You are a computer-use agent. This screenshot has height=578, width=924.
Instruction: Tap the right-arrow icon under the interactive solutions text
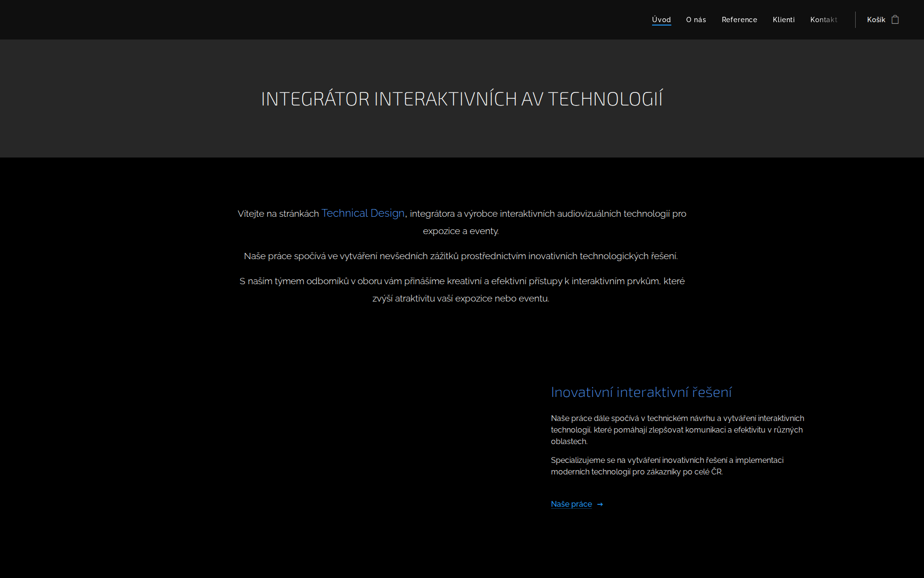[600, 504]
